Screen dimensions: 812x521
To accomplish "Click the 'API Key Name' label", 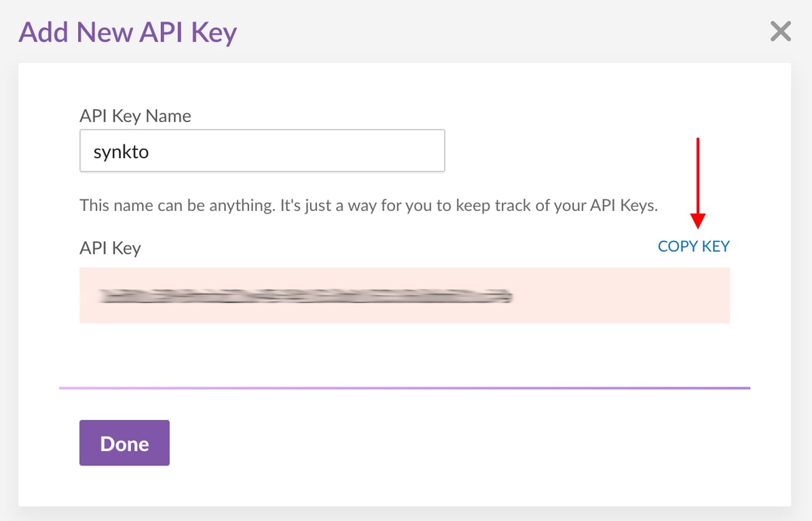I will [135, 116].
